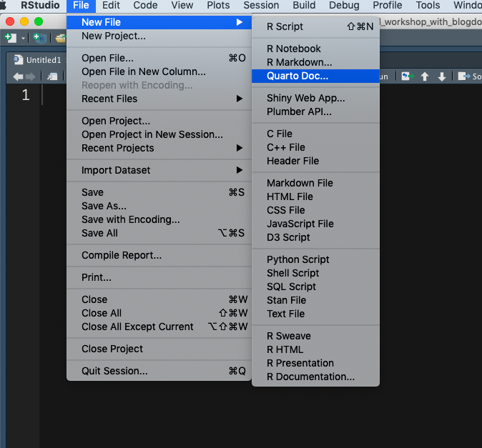Go to previous section with up arrow

click(425, 76)
